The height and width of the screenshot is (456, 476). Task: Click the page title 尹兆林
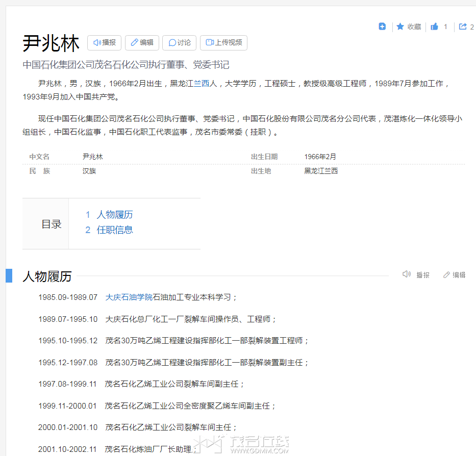51,43
